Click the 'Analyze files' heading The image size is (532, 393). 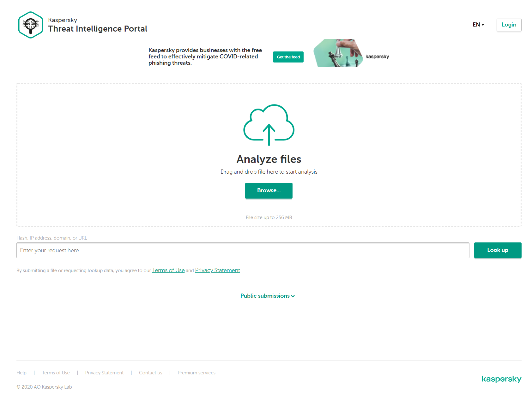269,159
